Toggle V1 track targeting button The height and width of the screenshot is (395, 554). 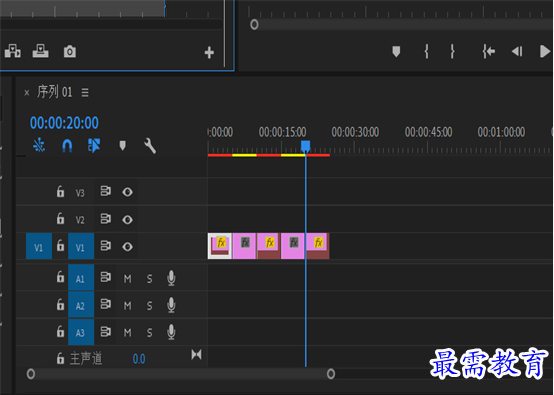click(x=81, y=246)
